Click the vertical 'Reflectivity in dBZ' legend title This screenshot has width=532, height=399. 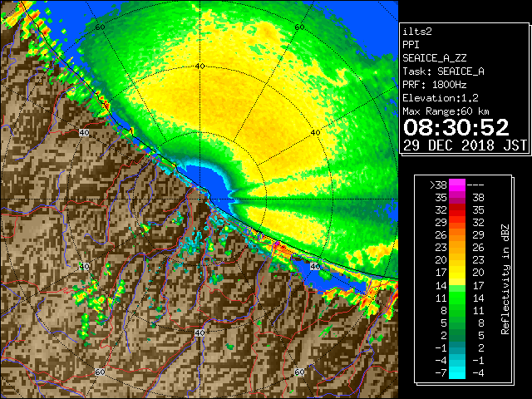click(x=505, y=279)
